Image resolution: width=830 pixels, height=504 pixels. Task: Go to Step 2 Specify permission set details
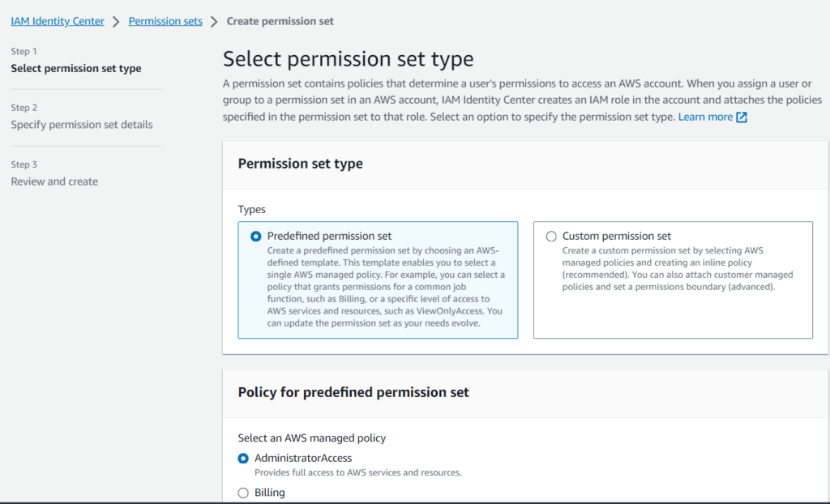coord(81,124)
